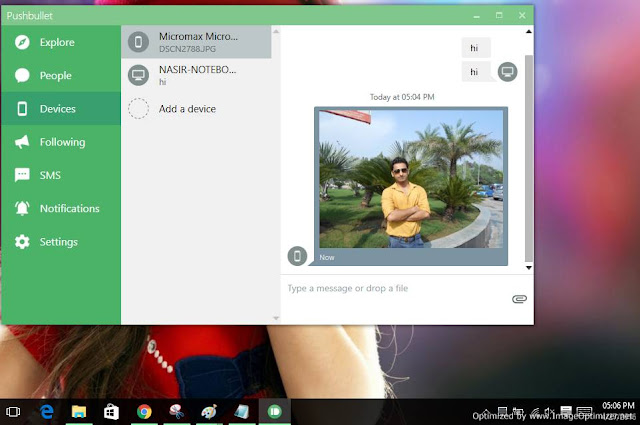Click the Today at 05:04 PM timestamp
640x425 pixels.
point(402,97)
